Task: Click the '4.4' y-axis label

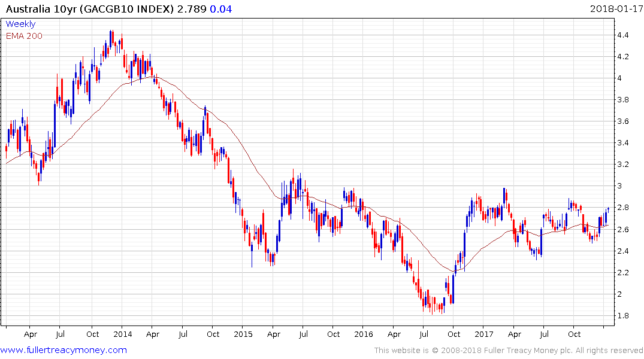Action: [622, 35]
